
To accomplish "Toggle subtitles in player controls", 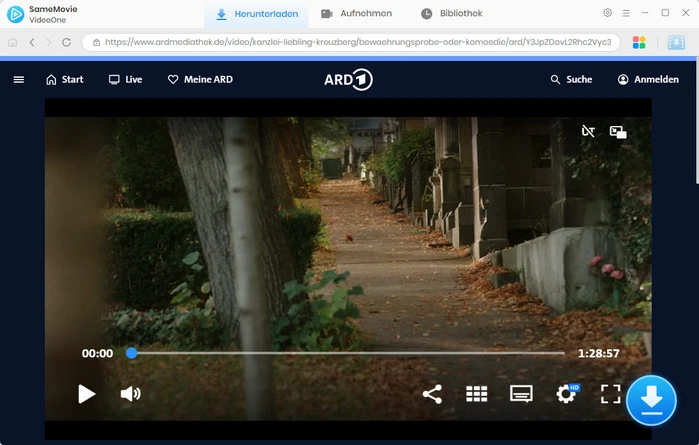I will click(521, 394).
